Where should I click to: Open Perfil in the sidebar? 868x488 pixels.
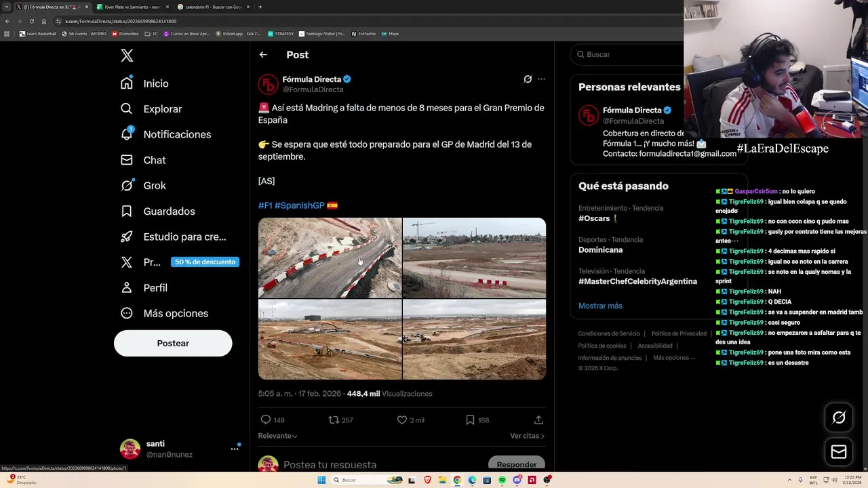point(144,288)
